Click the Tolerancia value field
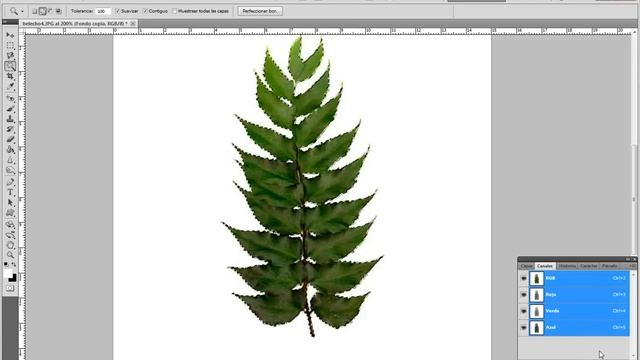 coord(102,11)
